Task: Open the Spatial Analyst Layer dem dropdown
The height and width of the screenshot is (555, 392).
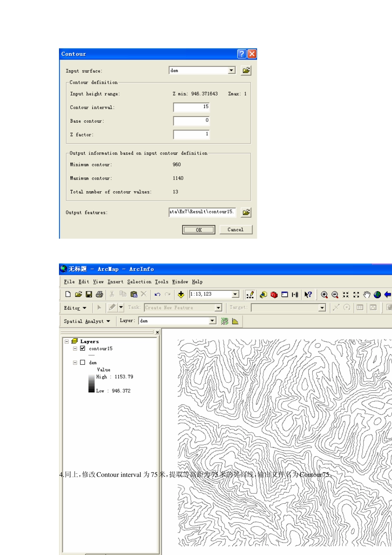Action: click(x=213, y=321)
